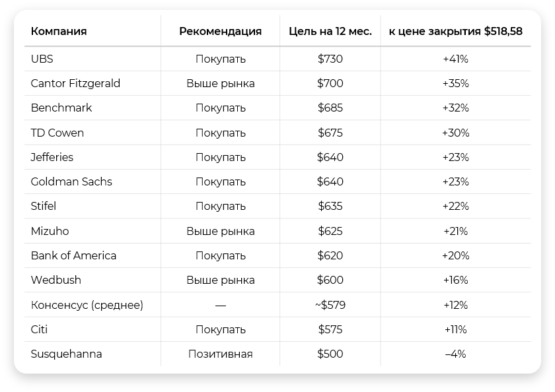
Task: Click the Цель на 12 мес. header
Action: 330,31
